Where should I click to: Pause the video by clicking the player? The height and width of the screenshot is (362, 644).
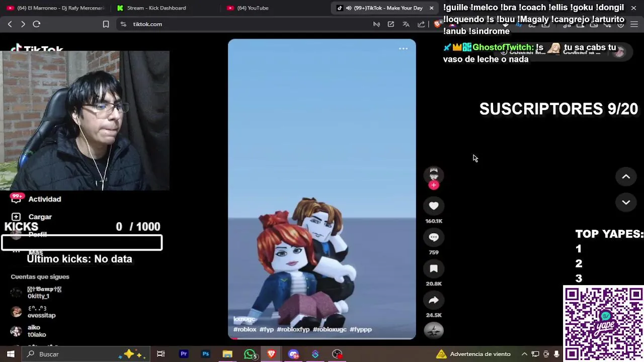tap(322, 189)
